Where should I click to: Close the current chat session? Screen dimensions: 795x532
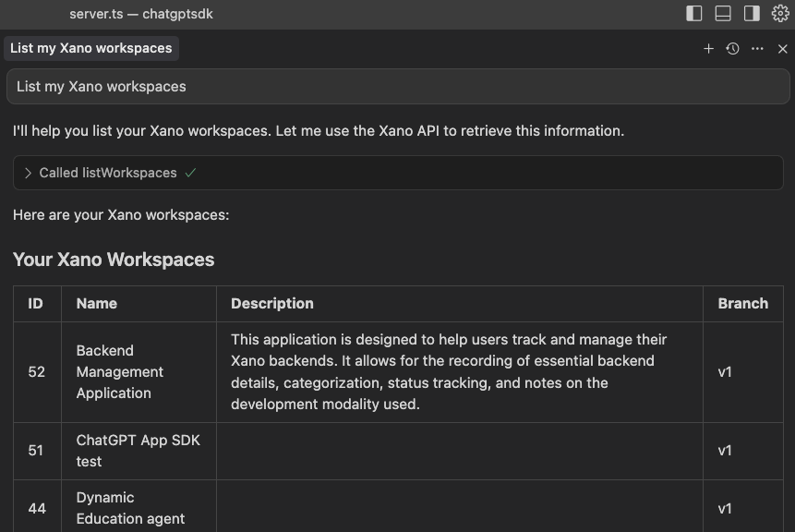(784, 48)
